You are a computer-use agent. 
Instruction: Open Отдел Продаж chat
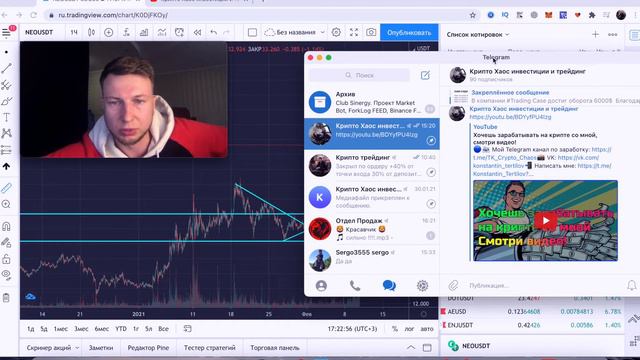pyautogui.click(x=372, y=229)
